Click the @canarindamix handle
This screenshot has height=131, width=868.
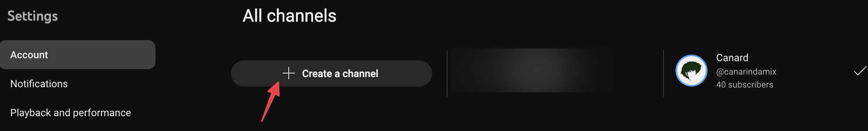[746, 72]
